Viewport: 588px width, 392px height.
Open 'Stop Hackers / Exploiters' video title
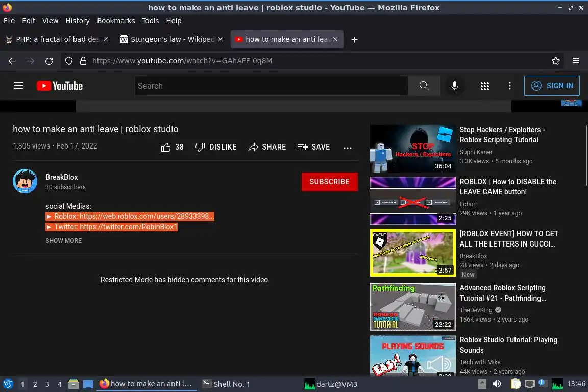tap(502, 135)
